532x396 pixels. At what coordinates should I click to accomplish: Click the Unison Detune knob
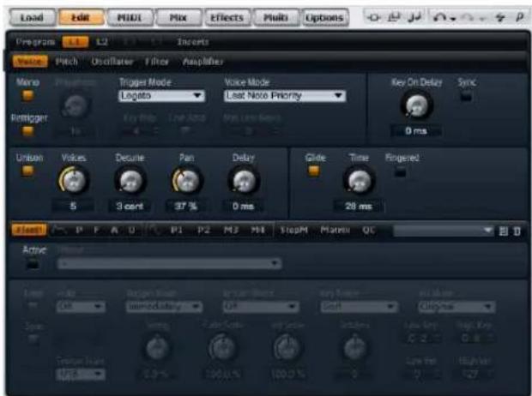pyautogui.click(x=130, y=180)
